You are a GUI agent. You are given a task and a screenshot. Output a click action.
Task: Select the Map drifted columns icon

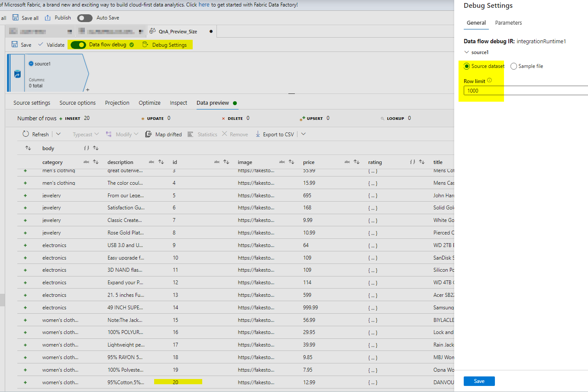pyautogui.click(x=148, y=134)
